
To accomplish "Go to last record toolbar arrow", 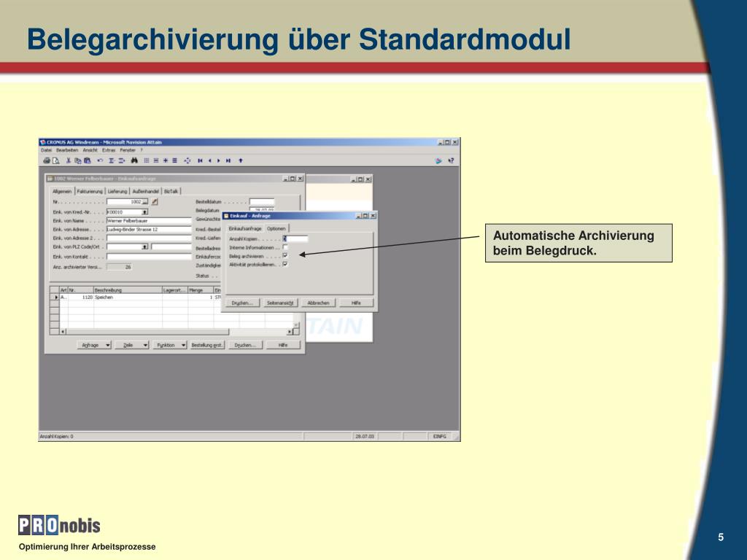I will [x=228, y=161].
